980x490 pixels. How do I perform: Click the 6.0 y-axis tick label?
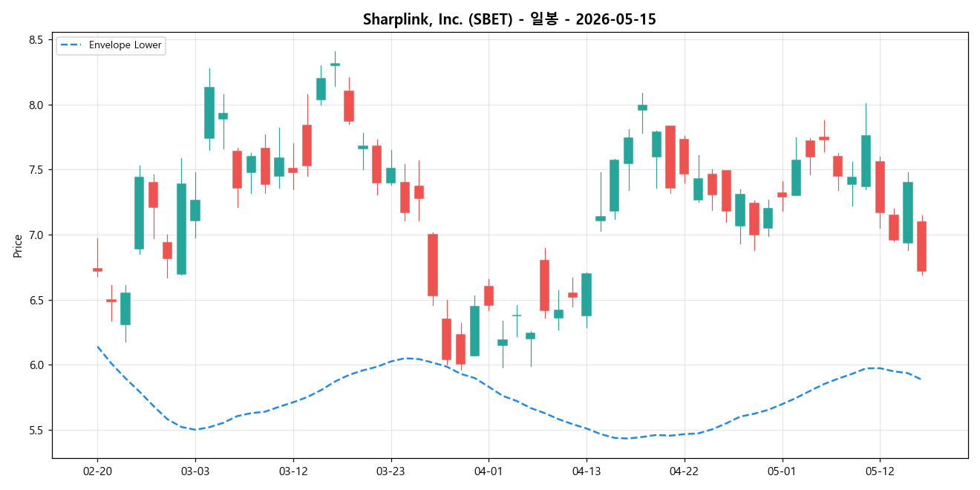36,365
